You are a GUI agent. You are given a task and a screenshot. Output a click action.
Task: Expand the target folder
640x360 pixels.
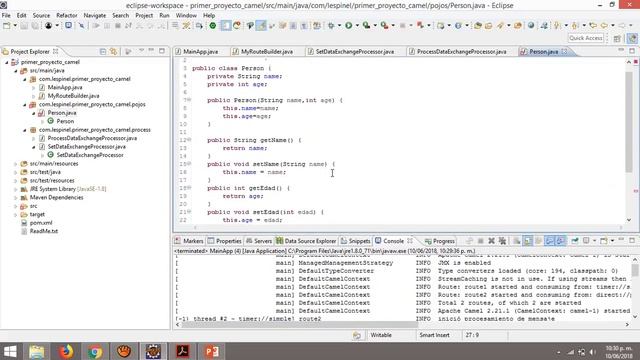16,214
